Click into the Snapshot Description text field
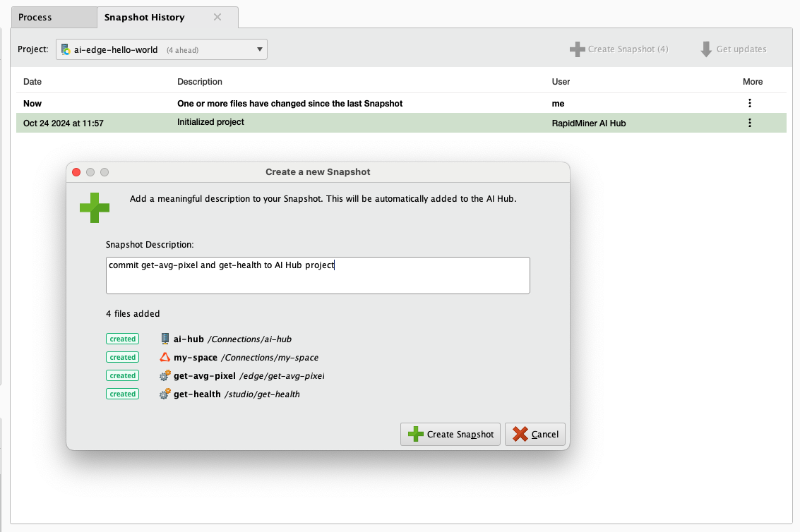The width and height of the screenshot is (800, 532). 317,275
